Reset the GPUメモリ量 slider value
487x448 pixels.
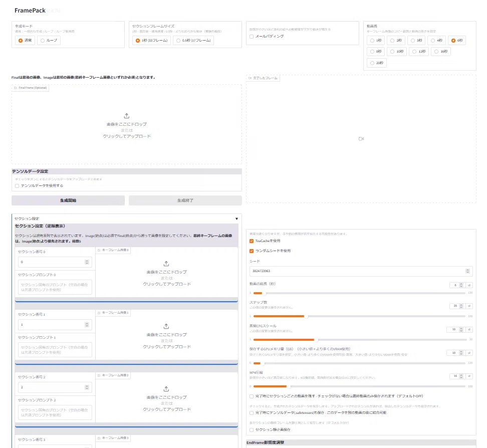point(469,353)
